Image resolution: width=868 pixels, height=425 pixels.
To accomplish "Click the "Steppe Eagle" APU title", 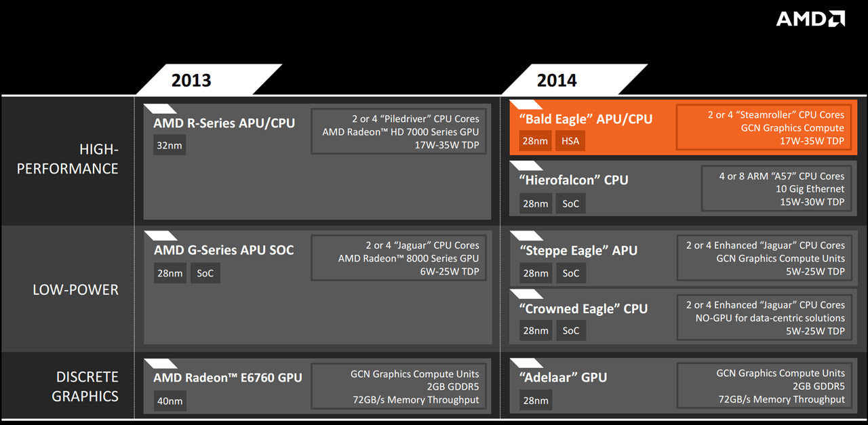I will tap(578, 250).
